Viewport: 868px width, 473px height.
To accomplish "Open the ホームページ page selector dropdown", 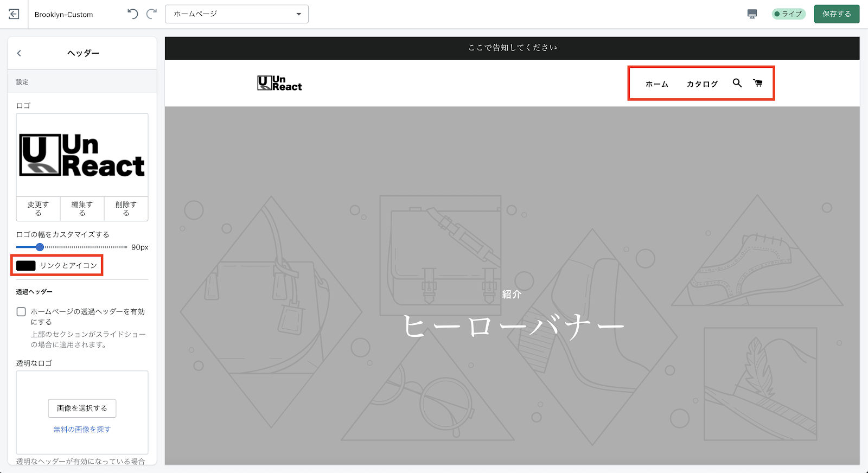I will click(x=237, y=14).
